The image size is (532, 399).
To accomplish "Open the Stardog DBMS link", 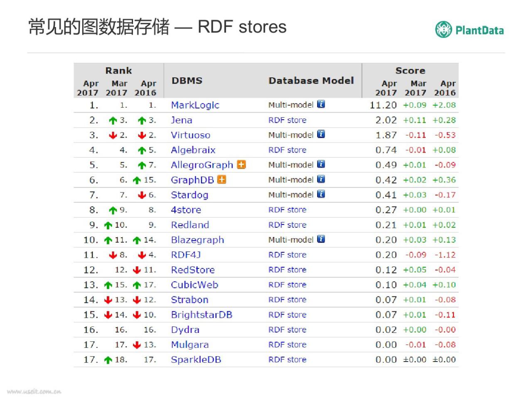I will tap(190, 195).
